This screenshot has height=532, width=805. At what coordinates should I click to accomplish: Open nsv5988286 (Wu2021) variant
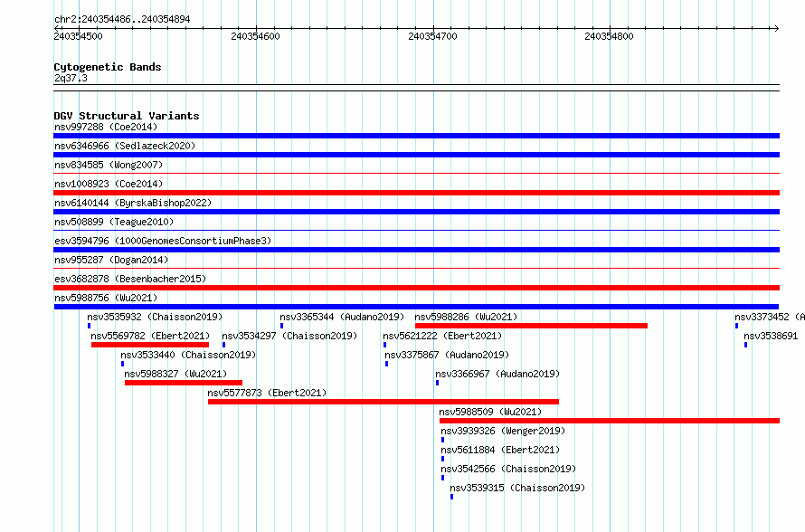coord(466,317)
